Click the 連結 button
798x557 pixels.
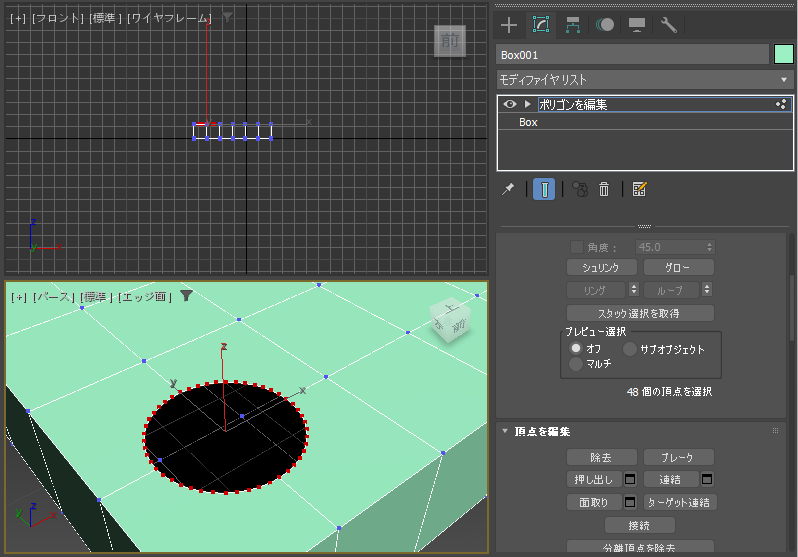coord(671,480)
